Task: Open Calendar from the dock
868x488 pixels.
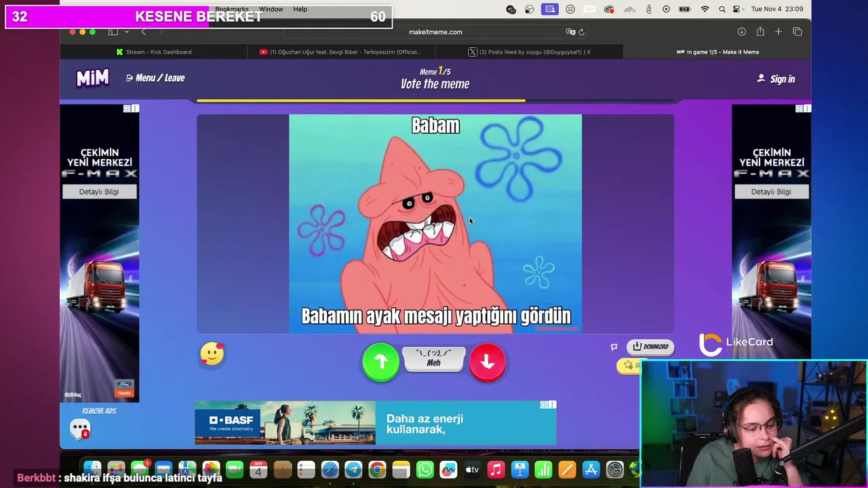Action: 258,469
